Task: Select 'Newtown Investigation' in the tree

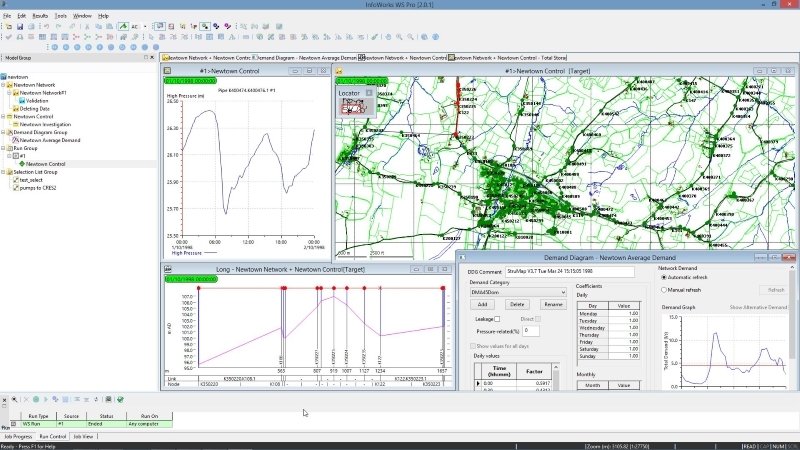Action: (x=45, y=124)
